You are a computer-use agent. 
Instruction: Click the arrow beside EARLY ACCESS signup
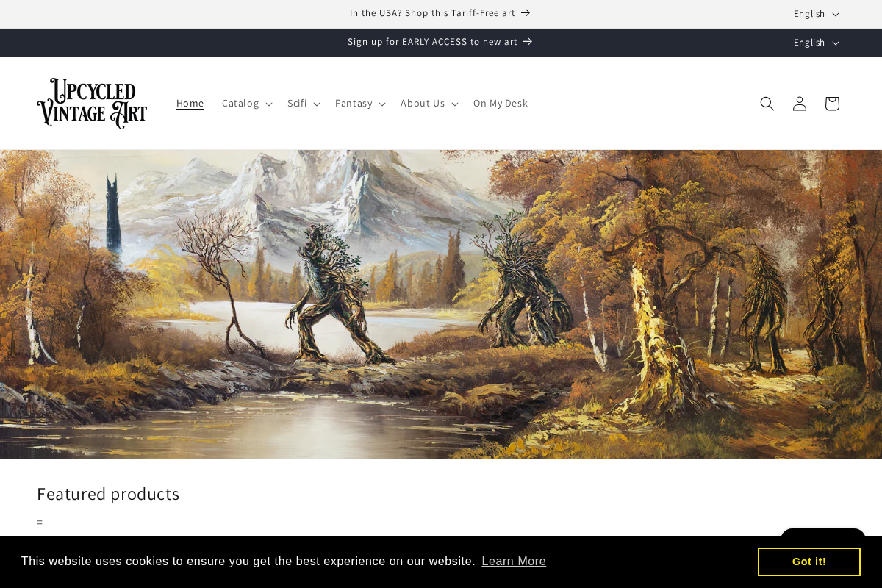click(528, 42)
